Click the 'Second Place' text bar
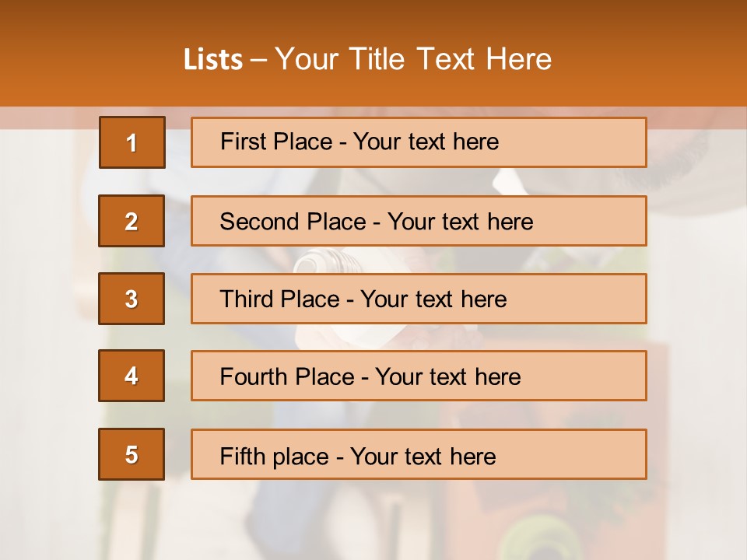Screen dimensions: 747x560 (419, 221)
